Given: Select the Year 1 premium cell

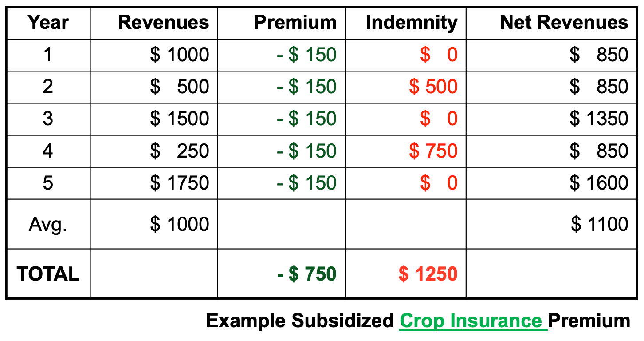Looking at the screenshot, I should click(x=306, y=55).
